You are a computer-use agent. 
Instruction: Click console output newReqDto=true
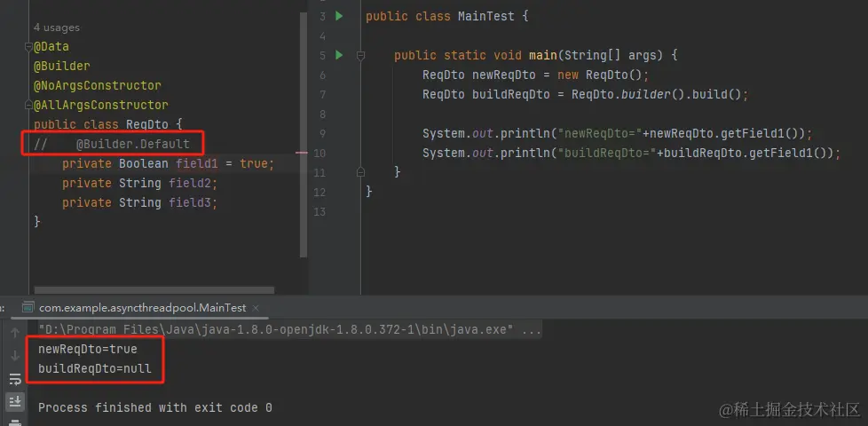click(88, 349)
